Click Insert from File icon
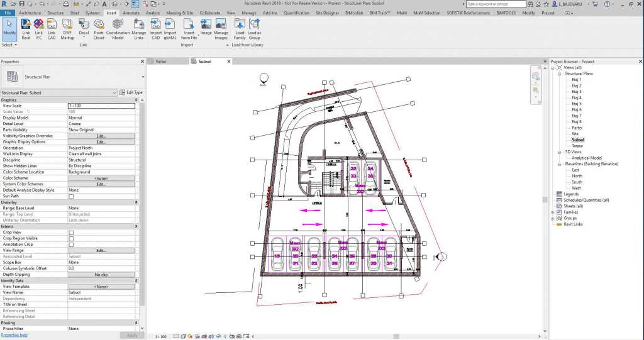This screenshot has width=644, height=340. [x=189, y=25]
